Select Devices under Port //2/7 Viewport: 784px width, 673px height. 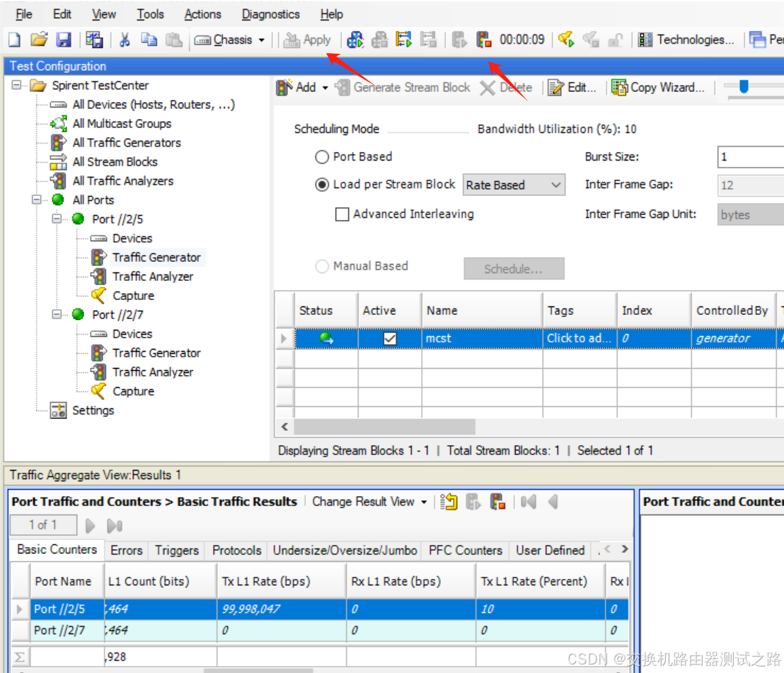132,333
